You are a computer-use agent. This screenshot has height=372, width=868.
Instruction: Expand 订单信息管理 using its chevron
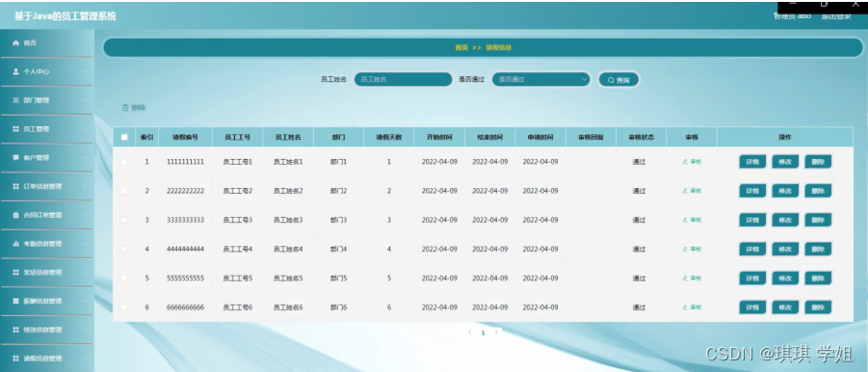pos(85,187)
